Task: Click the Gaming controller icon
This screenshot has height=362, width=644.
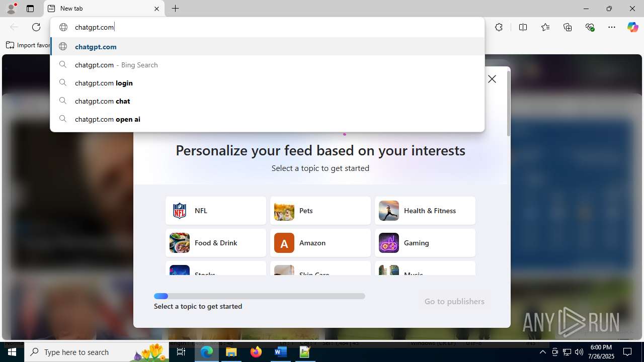Action: [x=389, y=243]
